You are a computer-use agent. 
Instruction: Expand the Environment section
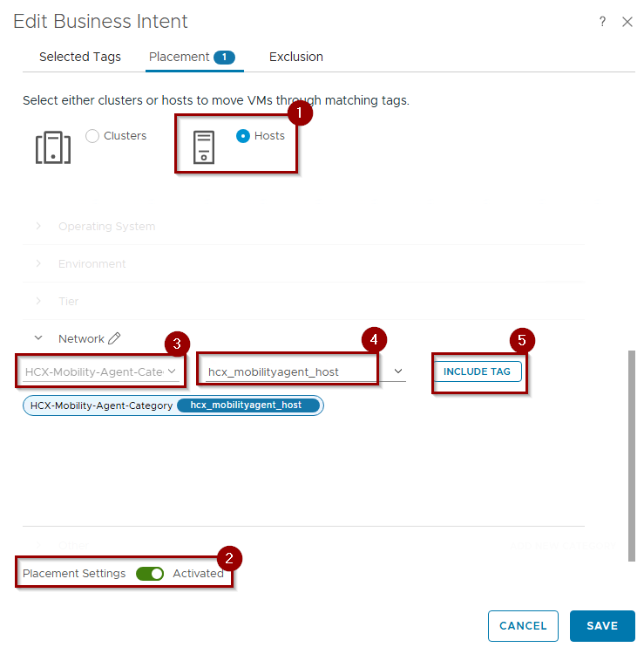click(x=38, y=264)
